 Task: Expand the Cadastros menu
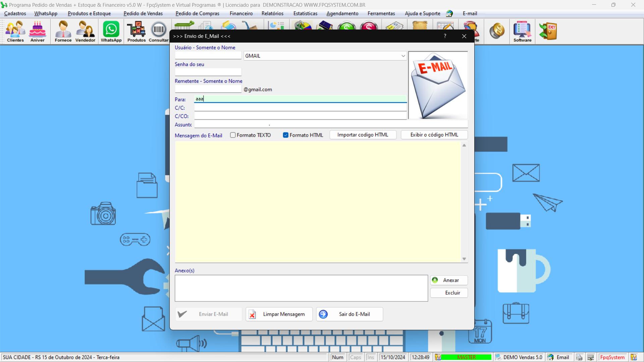tap(15, 13)
